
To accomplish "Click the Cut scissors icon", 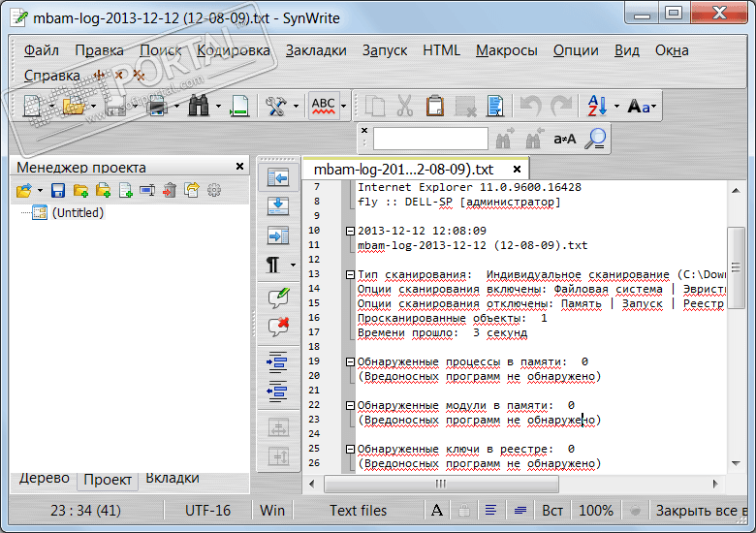I will 405,106.
